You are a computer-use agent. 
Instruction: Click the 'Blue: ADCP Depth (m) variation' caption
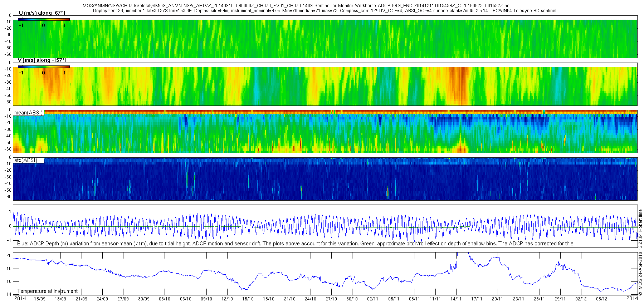296,244
